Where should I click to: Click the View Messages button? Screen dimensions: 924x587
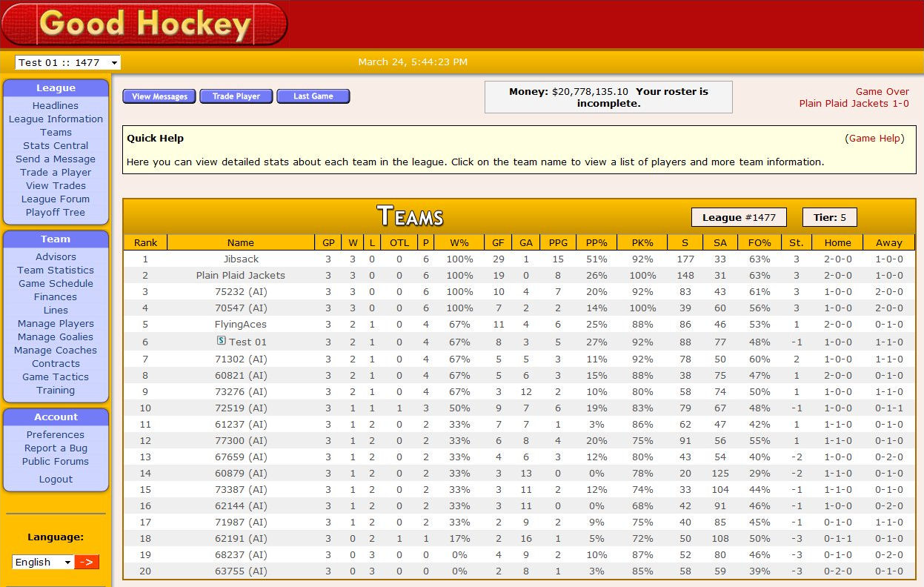tap(159, 96)
